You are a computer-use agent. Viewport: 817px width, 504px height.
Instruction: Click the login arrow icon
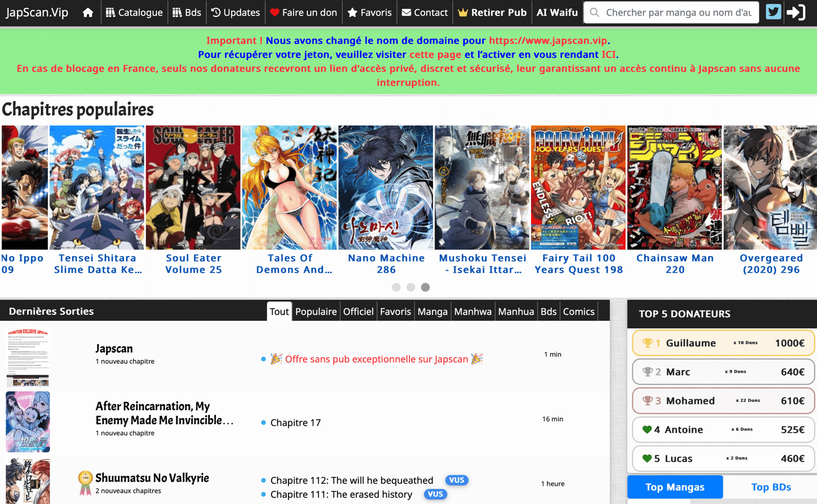[796, 12]
